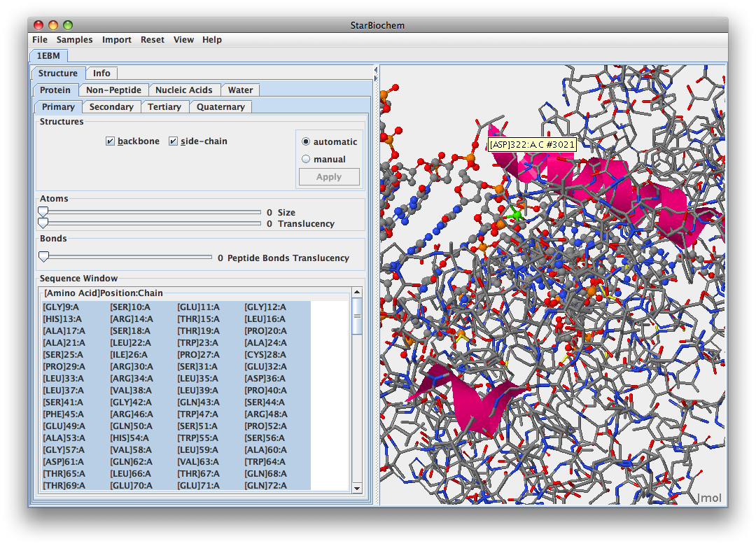Image resolution: width=756 pixels, height=546 pixels.
Task: Click the yellow minimize window button
Action: [53, 25]
